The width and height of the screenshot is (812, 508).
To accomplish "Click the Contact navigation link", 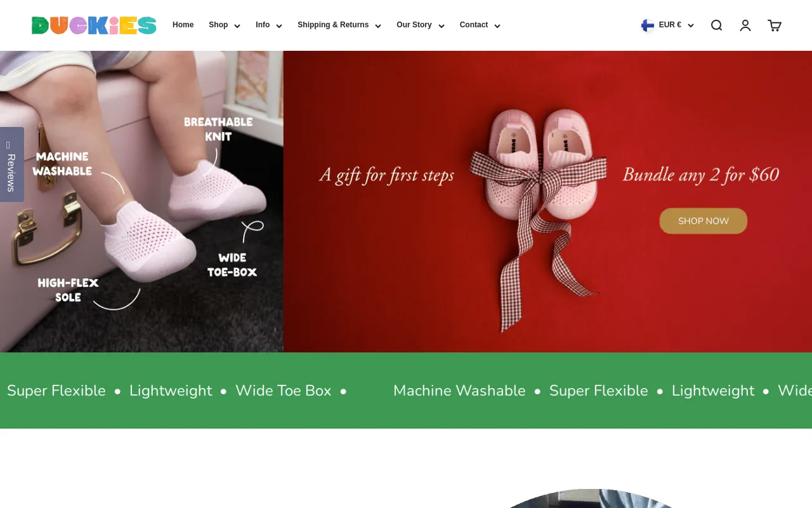I will coord(473,25).
